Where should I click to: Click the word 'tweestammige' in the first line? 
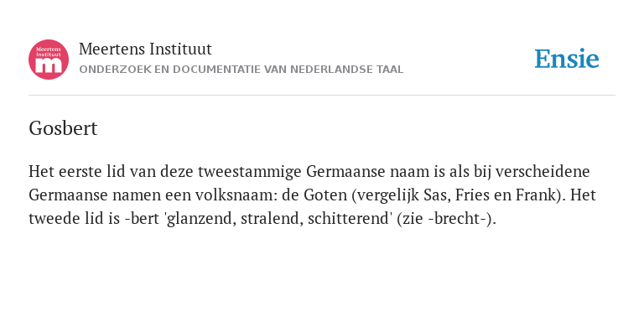(x=250, y=172)
